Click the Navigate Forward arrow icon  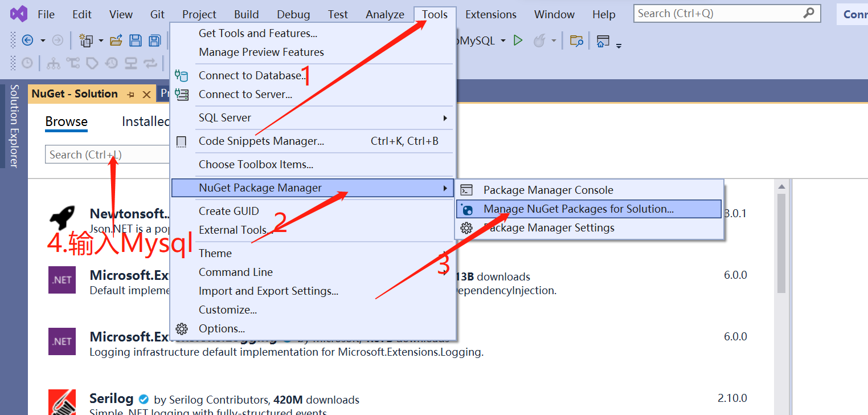tap(58, 40)
